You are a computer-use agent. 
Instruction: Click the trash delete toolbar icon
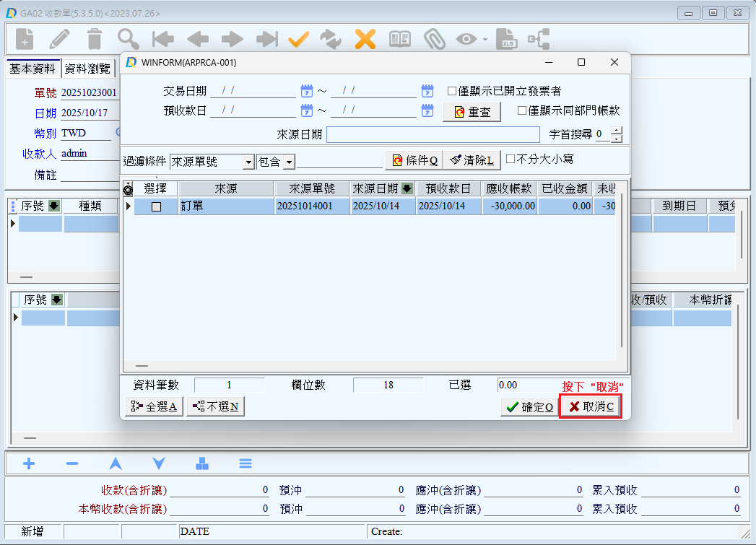click(95, 39)
